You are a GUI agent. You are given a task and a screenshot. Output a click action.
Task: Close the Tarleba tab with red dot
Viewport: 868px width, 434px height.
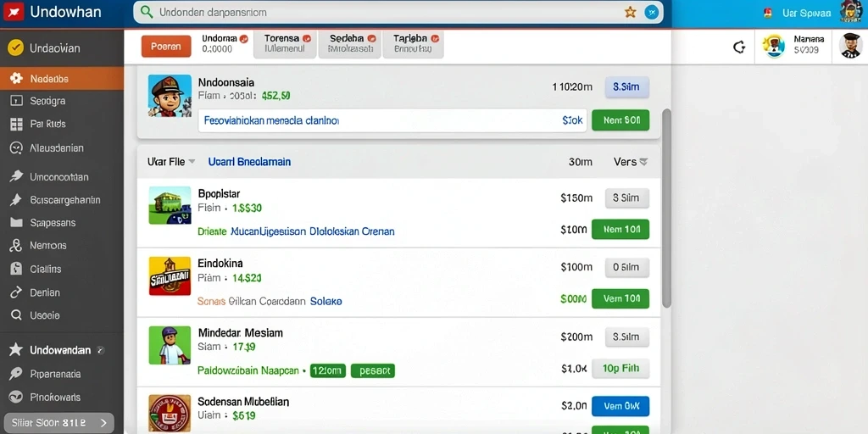(435, 39)
